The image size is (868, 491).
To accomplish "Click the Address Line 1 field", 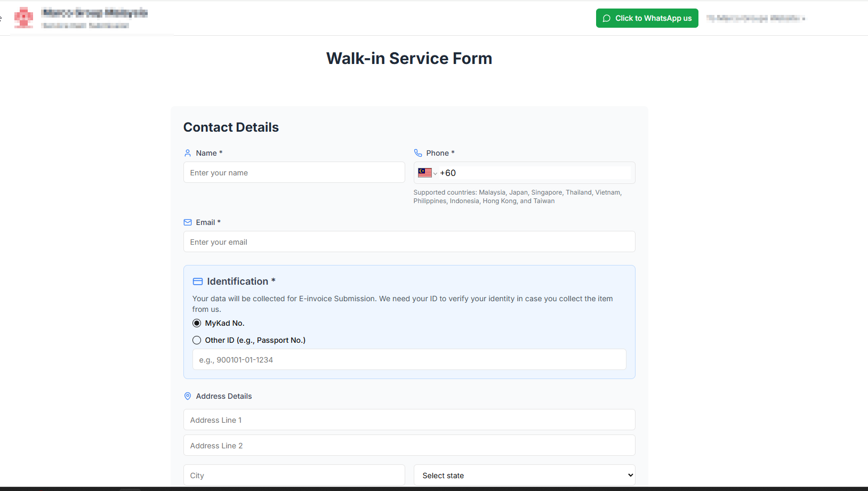I will 409,420.
